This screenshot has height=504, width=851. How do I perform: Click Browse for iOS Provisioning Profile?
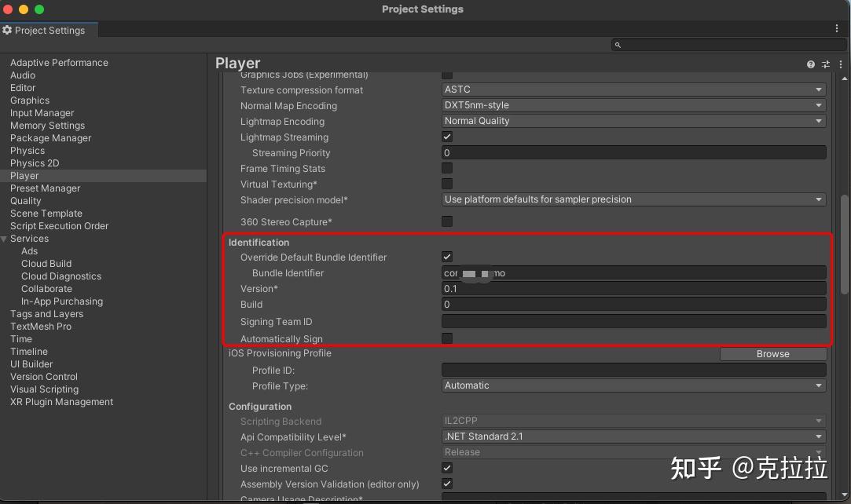[x=772, y=353]
